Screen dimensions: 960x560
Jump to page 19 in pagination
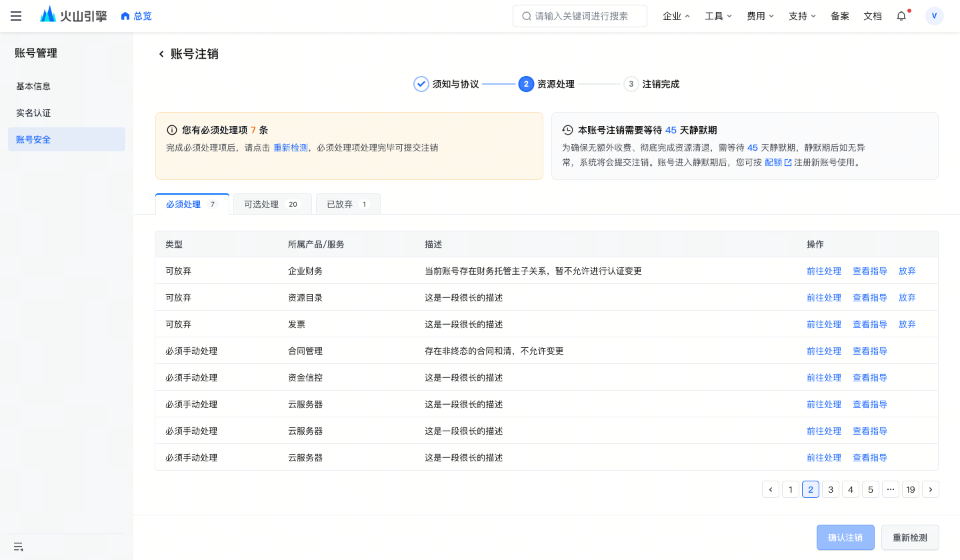click(911, 489)
